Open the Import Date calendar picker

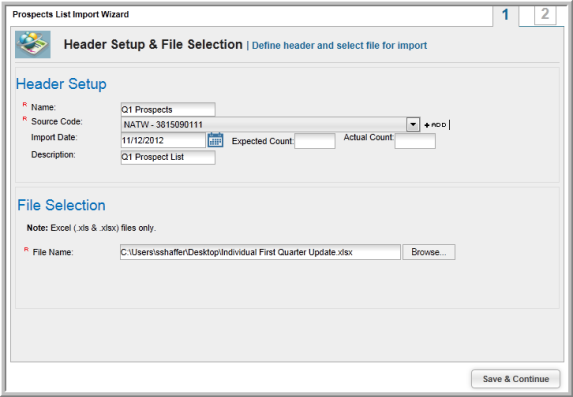point(215,140)
